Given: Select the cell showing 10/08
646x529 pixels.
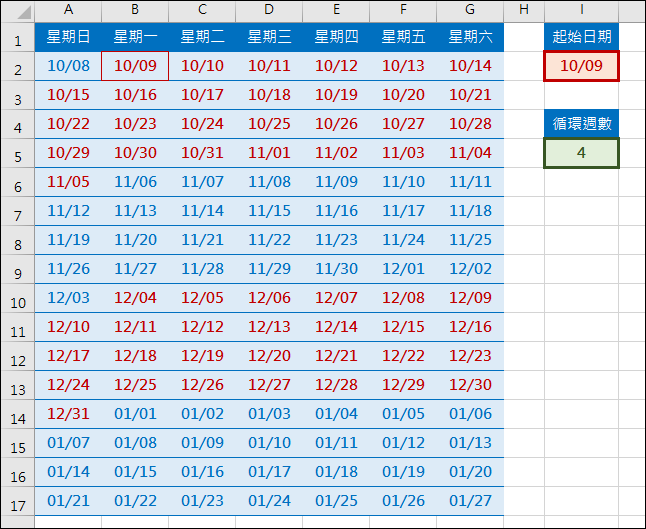Looking at the screenshot, I should coord(68,66).
